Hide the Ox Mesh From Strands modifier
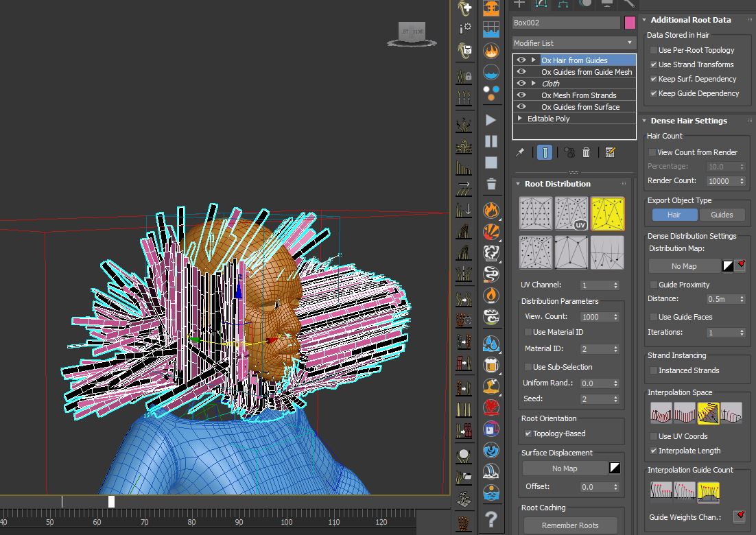This screenshot has height=535, width=756. 521,95
